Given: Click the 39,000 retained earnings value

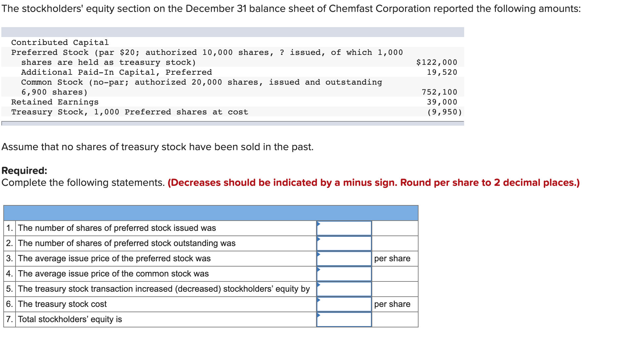Looking at the screenshot, I should (442, 102).
